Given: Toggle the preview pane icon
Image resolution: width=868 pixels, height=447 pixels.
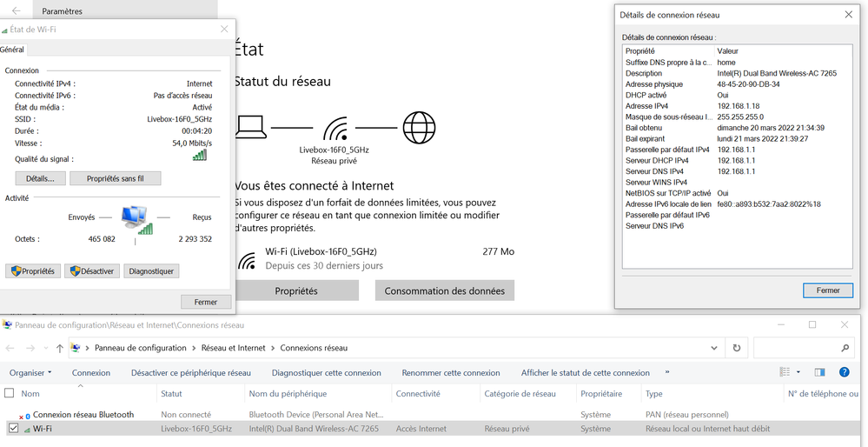Looking at the screenshot, I should [x=818, y=372].
